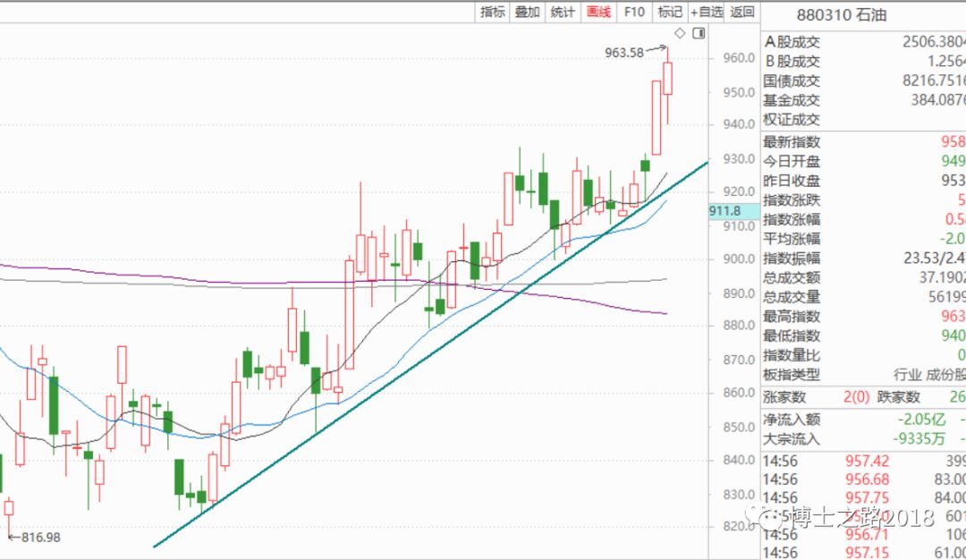
Task: Click the 叠加 overlay button
Action: pyautogui.click(x=528, y=12)
